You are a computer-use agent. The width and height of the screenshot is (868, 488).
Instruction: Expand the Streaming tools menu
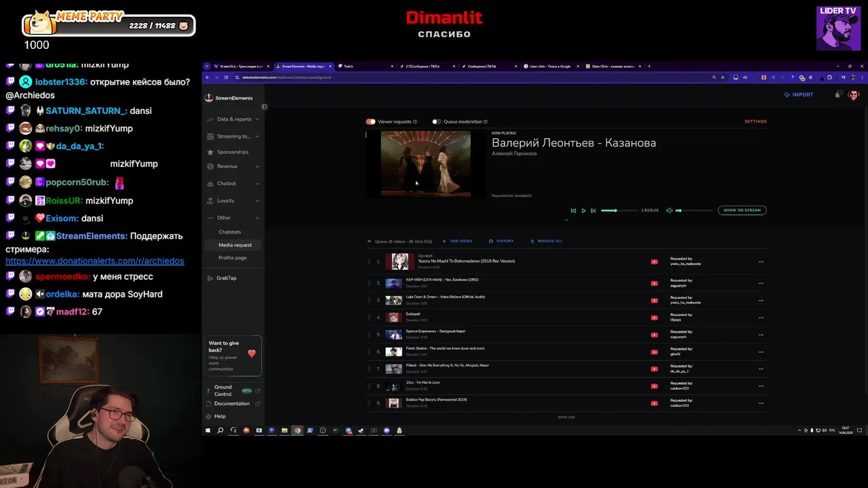point(233,136)
